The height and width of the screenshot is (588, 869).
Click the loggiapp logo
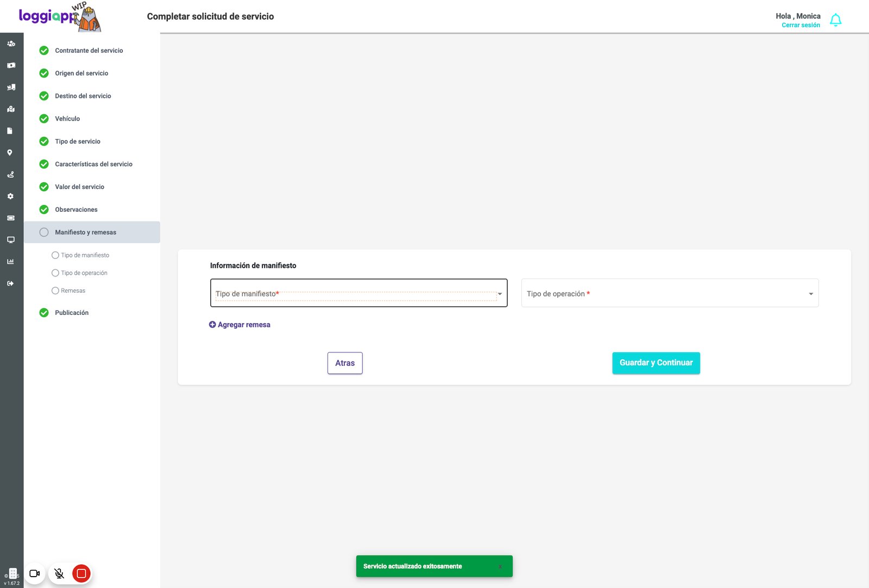[x=60, y=17]
